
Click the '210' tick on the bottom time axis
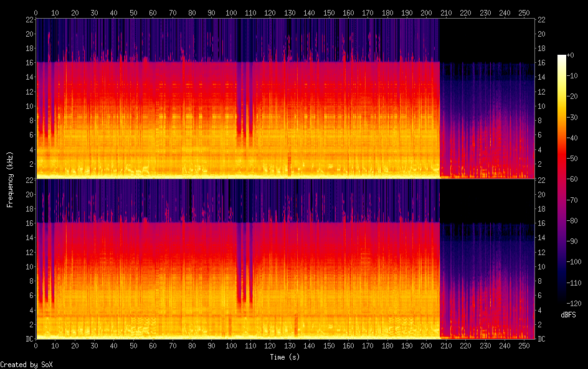coord(446,346)
